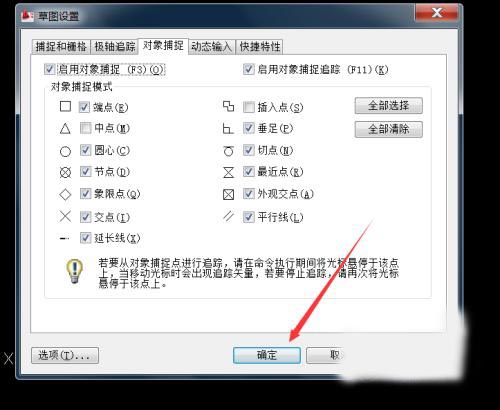500x410 pixels.
Task: Click the Intersection X snap marker icon
Action: pos(65,216)
